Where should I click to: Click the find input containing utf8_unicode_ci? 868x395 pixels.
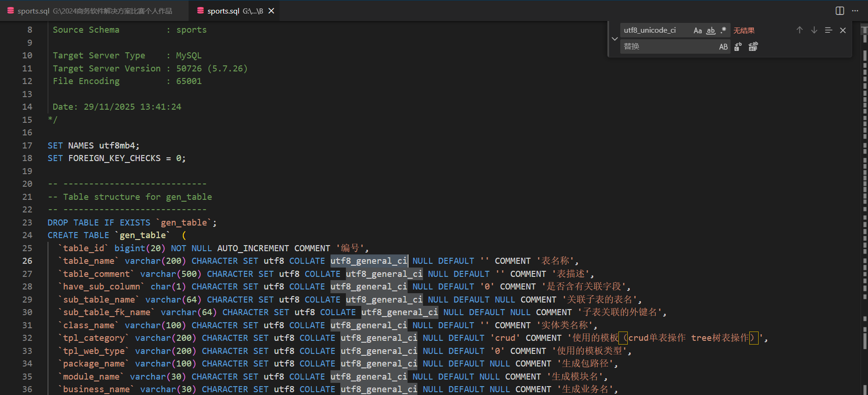(654, 30)
